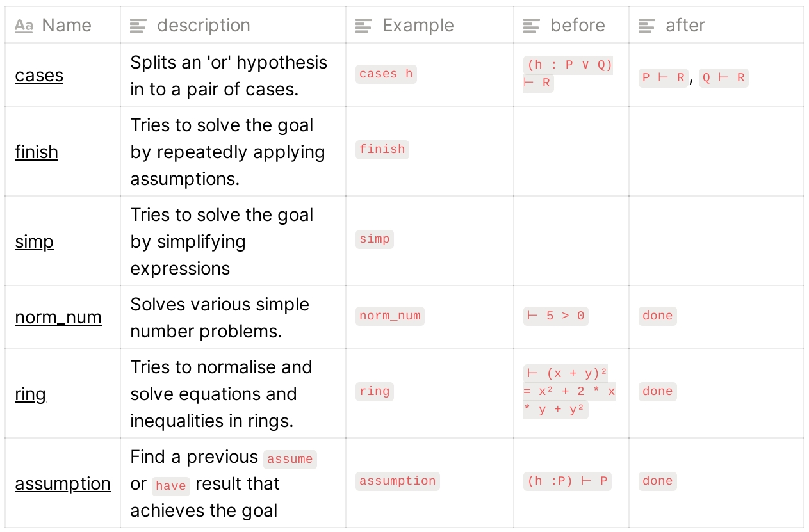Open the simp tactic page
Screen dimensions: 809x532
point(35,242)
